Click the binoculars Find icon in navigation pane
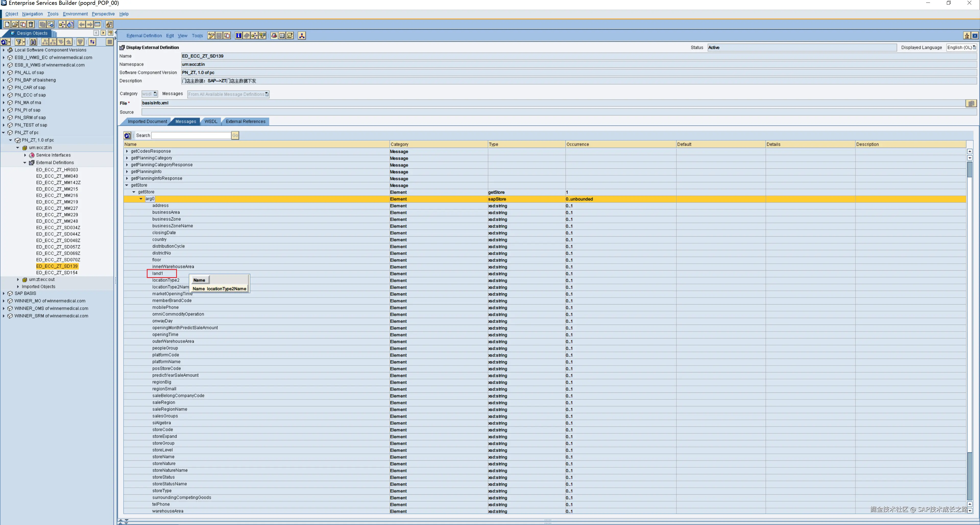The width and height of the screenshot is (980, 525). tap(33, 42)
